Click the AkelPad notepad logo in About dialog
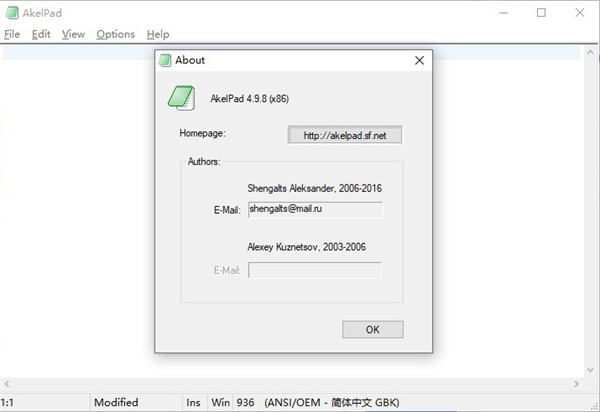Screen dimensions: 600x412 click(181, 97)
